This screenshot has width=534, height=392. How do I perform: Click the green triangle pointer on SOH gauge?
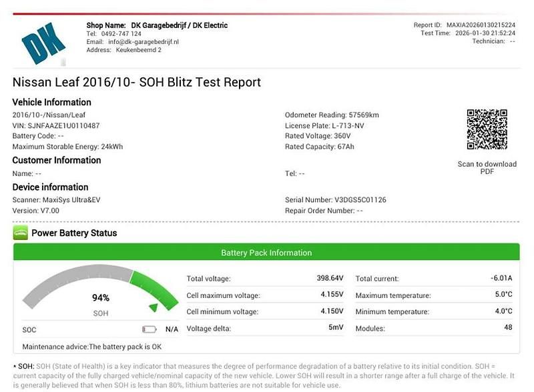[154, 307]
